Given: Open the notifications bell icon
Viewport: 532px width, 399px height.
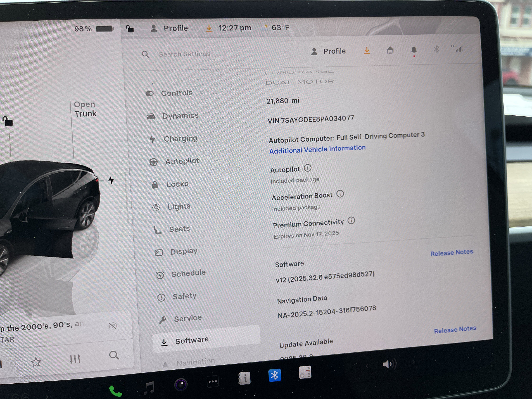Looking at the screenshot, I should click(x=414, y=50).
